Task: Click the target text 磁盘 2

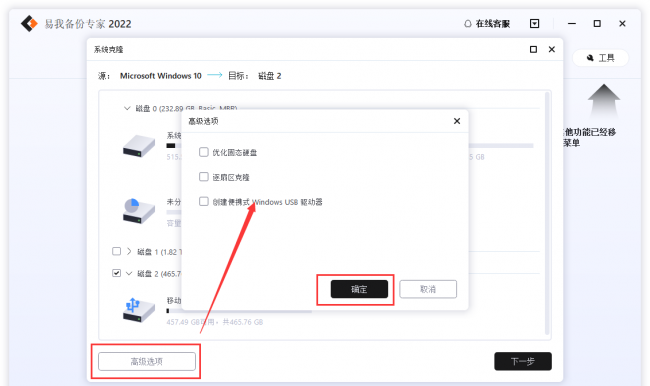Action: (x=269, y=76)
